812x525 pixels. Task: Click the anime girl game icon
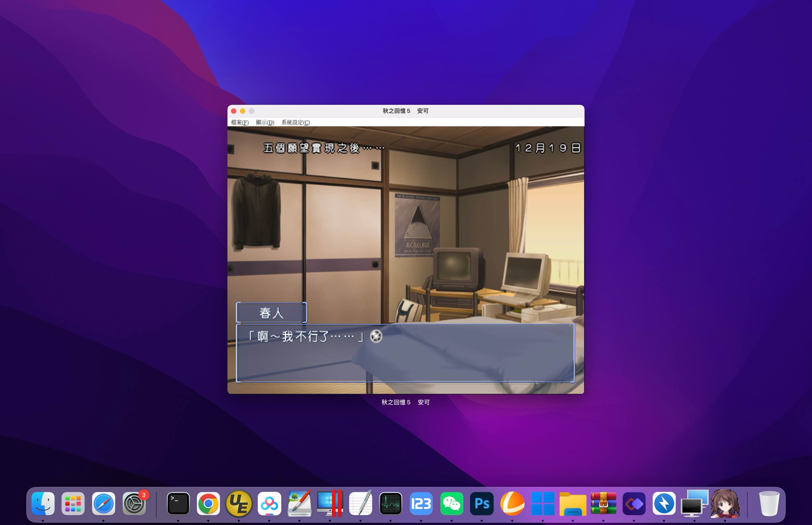[725, 503]
